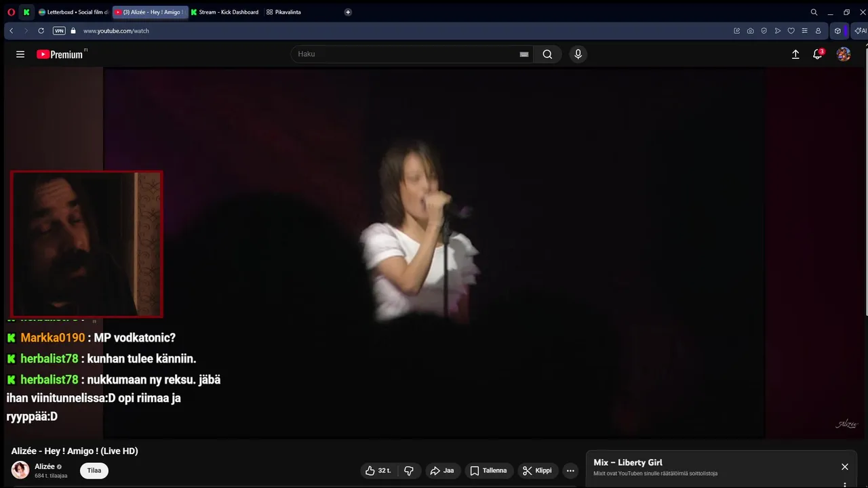Viewport: 868px width, 488px height.
Task: Open the YouTube account avatar menu
Action: [844, 54]
